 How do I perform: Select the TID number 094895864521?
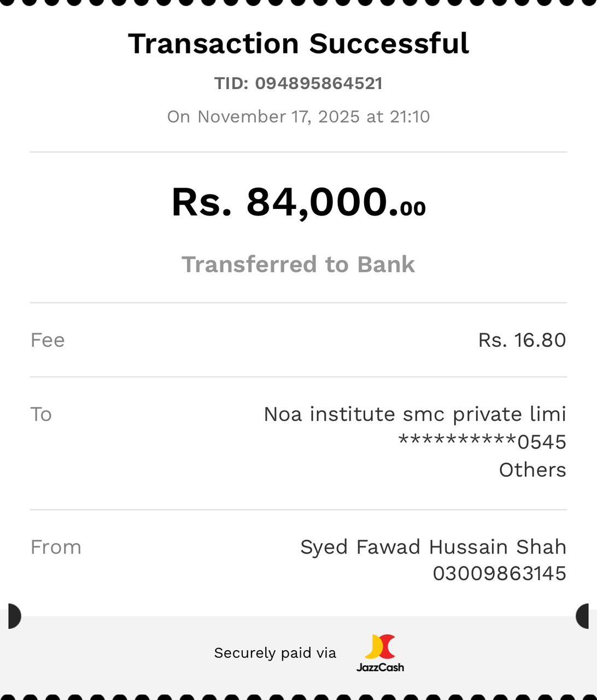pyautogui.click(x=319, y=83)
